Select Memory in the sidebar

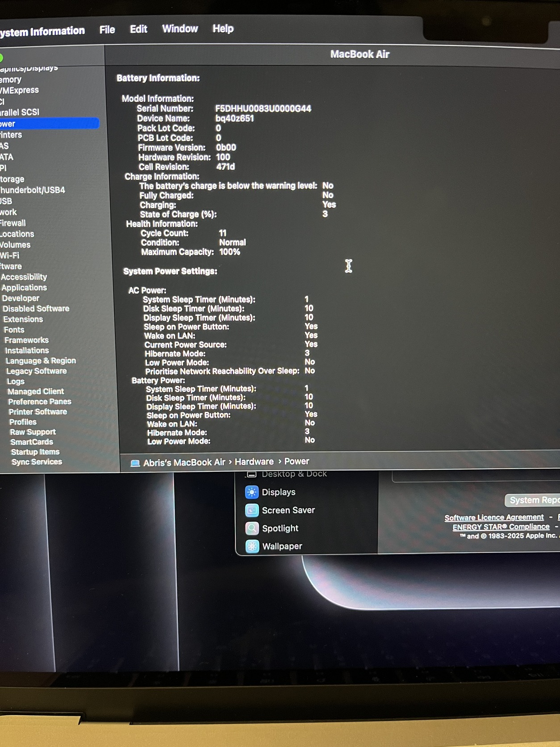tap(11, 80)
